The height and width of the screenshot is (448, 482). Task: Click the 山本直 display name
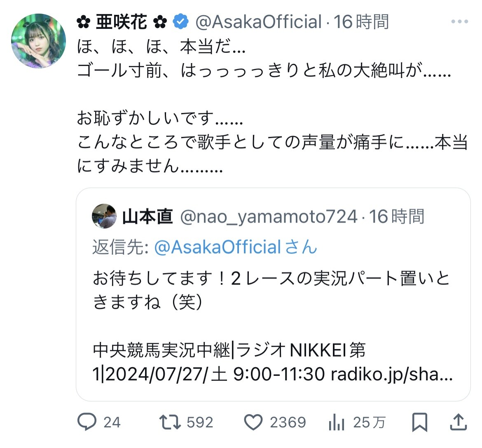147,216
